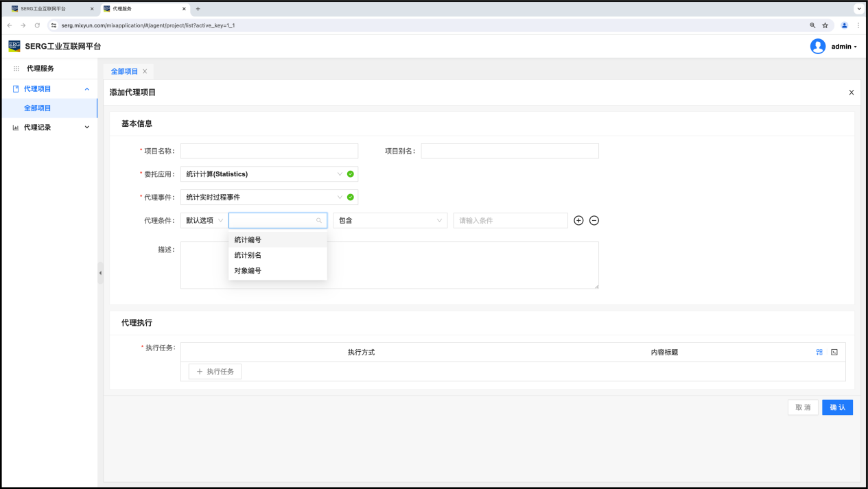
Task: Close the 全部项目 tab
Action: pos(145,71)
